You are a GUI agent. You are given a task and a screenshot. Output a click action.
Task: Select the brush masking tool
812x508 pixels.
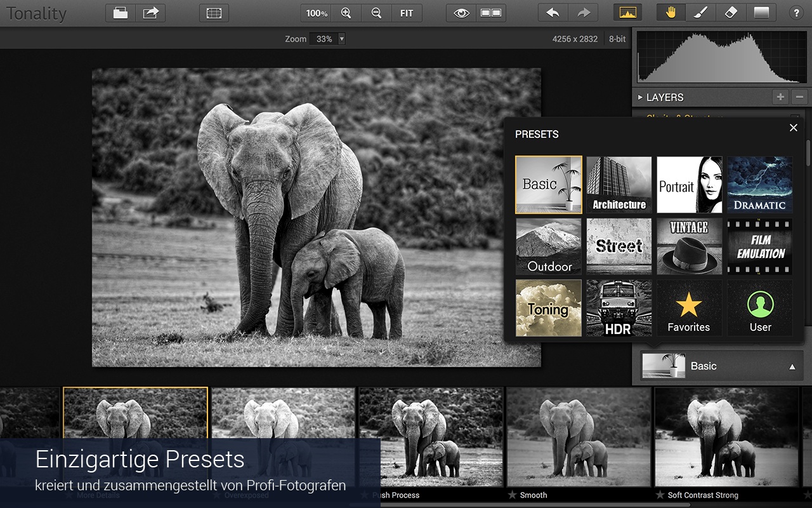(x=701, y=13)
